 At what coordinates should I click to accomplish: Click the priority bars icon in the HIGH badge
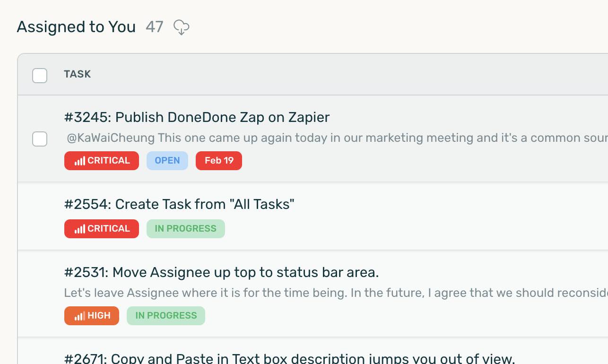(x=79, y=315)
